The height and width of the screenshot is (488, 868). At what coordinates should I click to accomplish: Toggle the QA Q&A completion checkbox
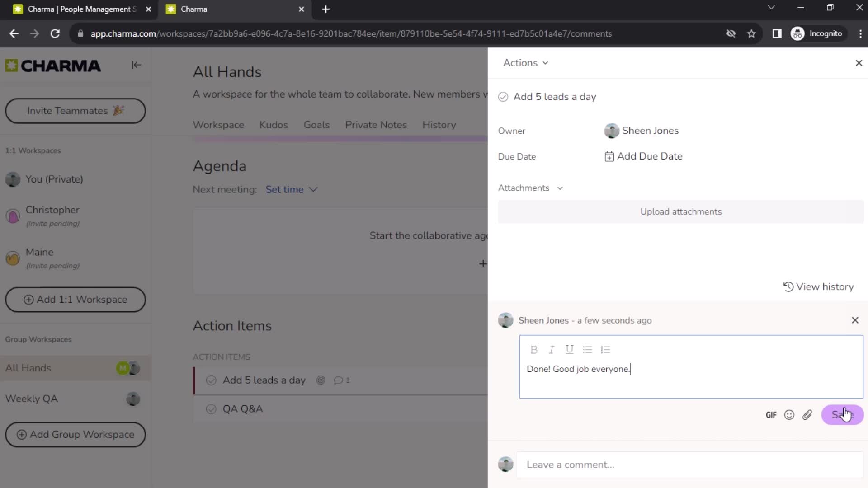click(x=212, y=409)
